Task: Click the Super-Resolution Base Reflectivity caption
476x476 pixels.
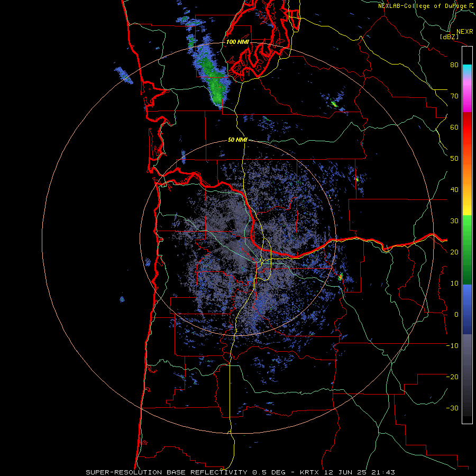Action: [x=240, y=472]
